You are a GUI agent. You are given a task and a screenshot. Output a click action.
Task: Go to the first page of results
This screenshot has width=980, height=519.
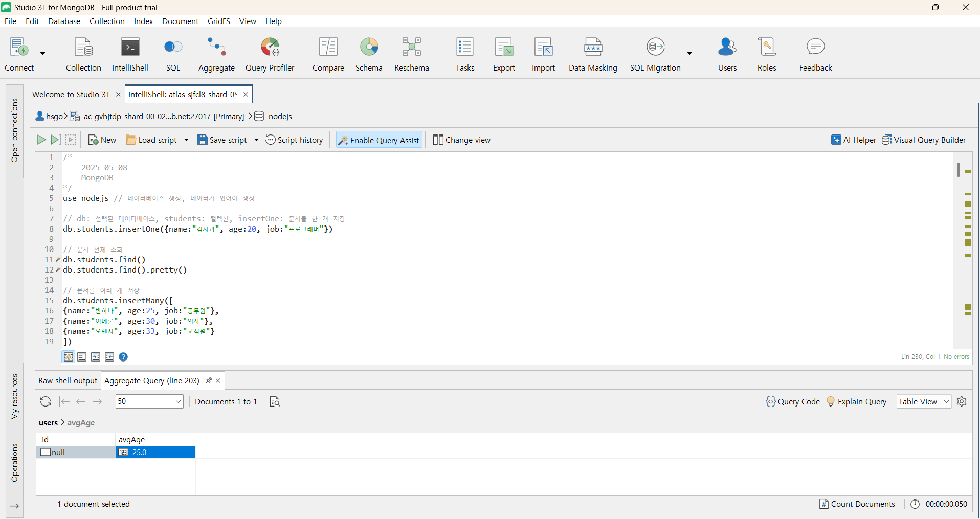tap(64, 401)
